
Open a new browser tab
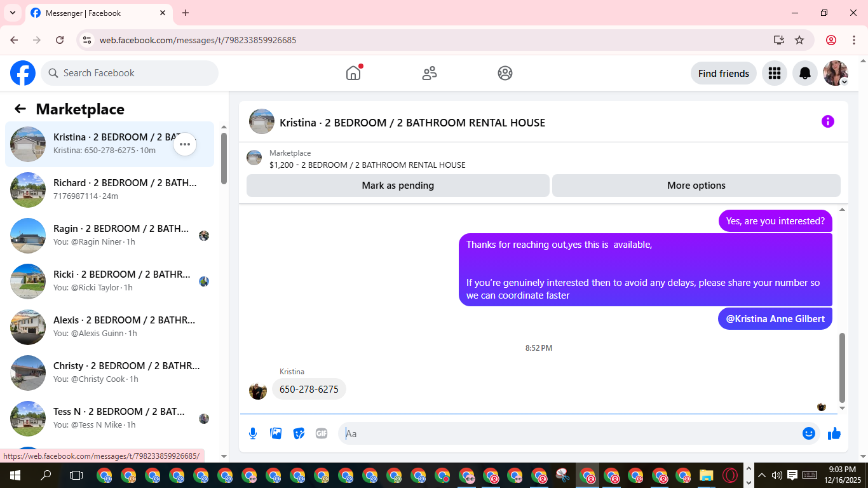[186, 13]
